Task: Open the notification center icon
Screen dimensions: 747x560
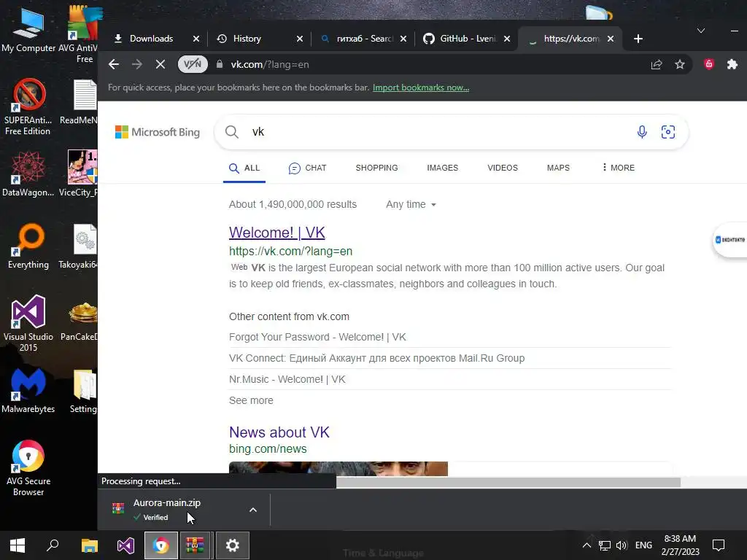Action: (x=719, y=545)
